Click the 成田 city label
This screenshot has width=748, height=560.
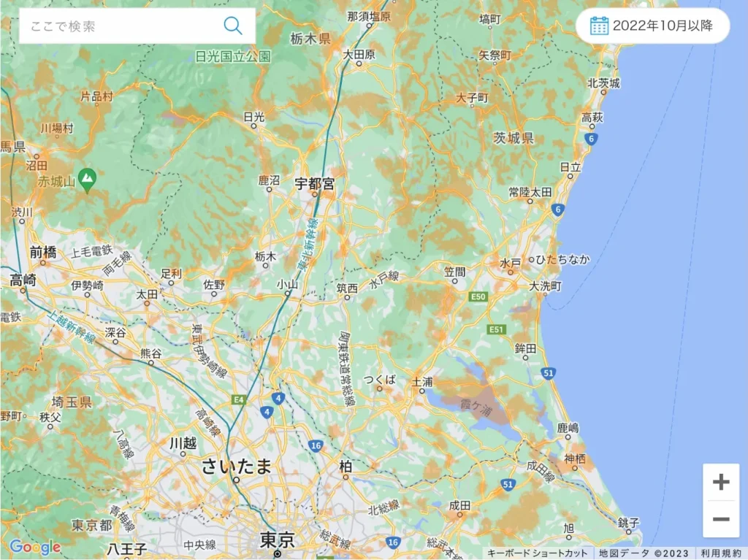460,505
